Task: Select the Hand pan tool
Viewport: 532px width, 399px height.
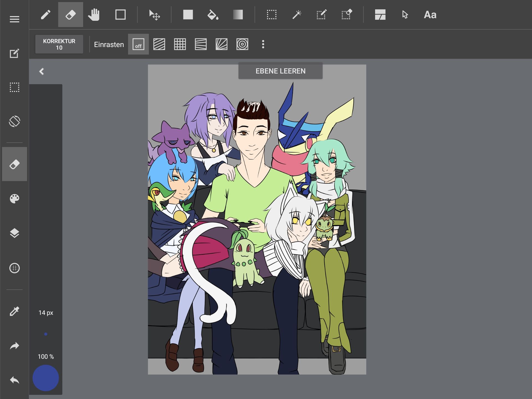Action: (x=94, y=15)
